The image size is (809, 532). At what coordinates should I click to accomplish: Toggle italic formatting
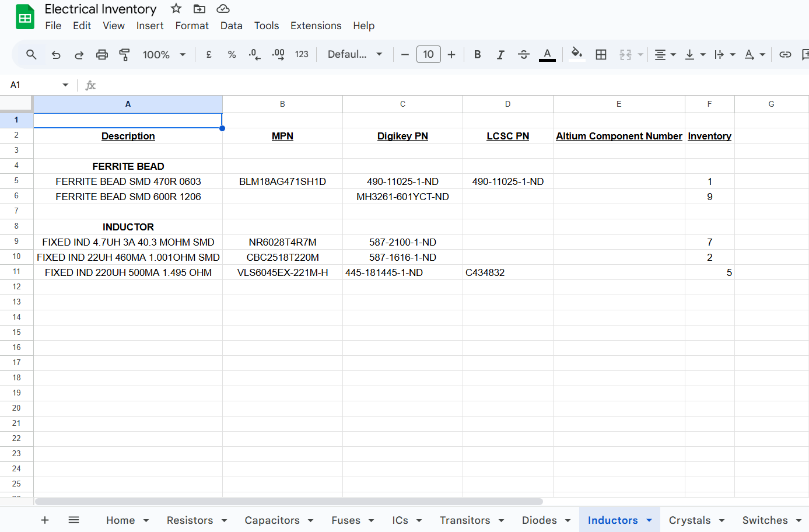[500, 55]
